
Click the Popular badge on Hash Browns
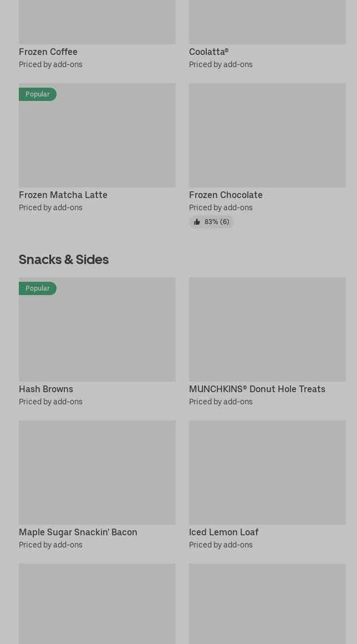[x=38, y=288]
